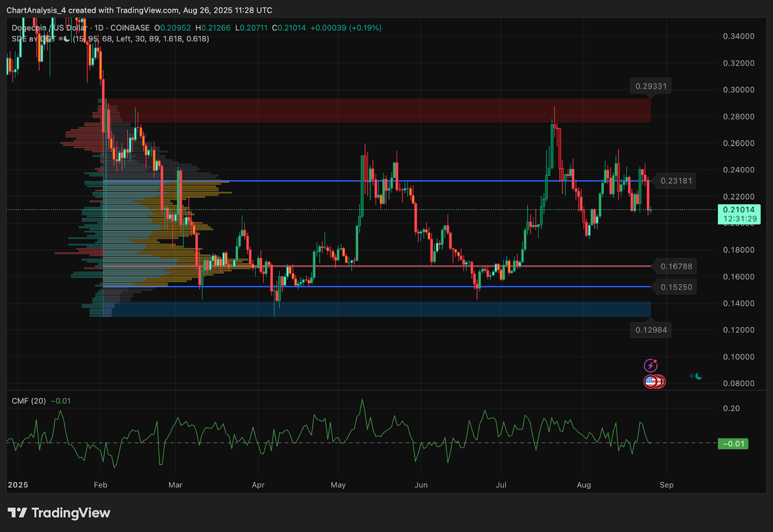Click the blue demand zone rectangle
The image size is (773, 532).
[x=377, y=309]
